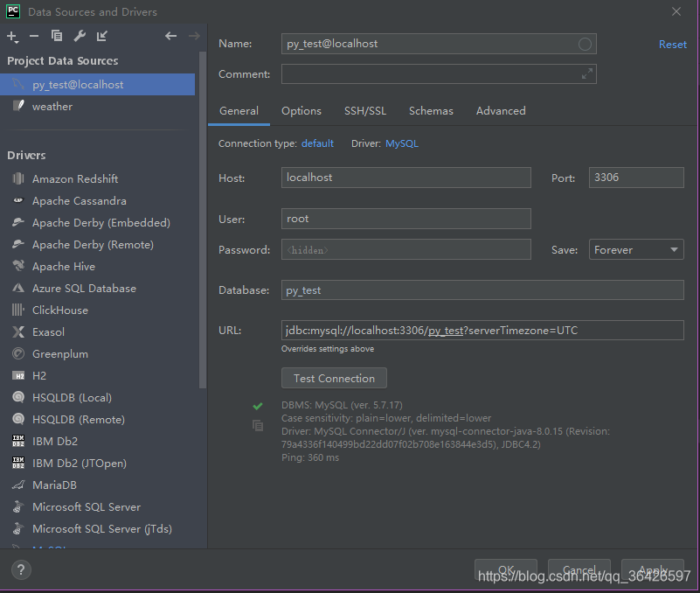Click the make global arrow icon
This screenshot has width=700, height=593.
coord(102,36)
